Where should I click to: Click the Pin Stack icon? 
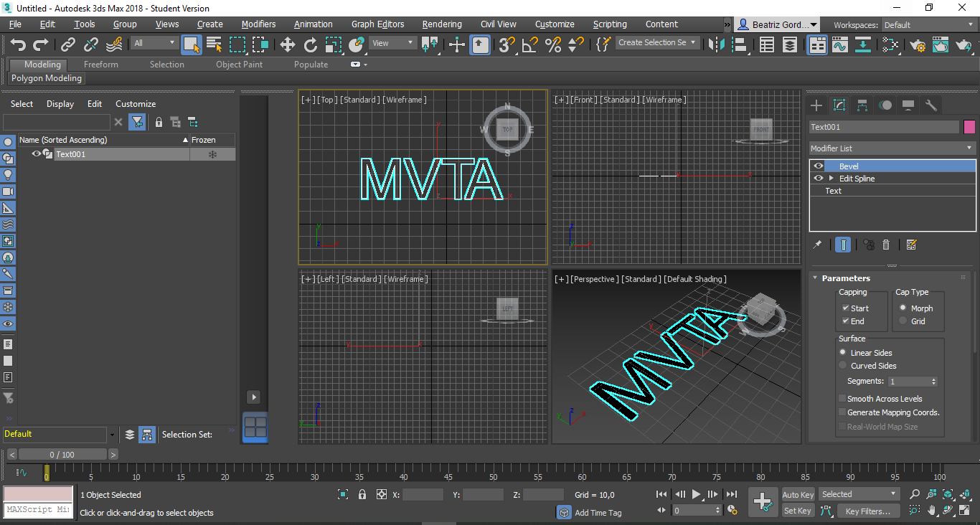(x=816, y=245)
